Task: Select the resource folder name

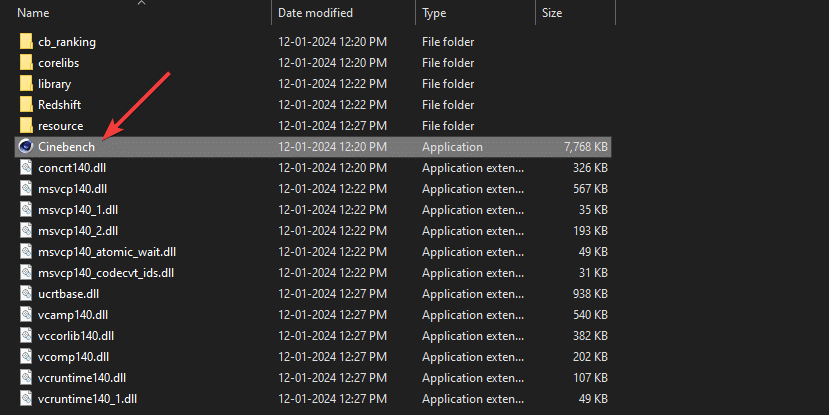Action: (61, 126)
